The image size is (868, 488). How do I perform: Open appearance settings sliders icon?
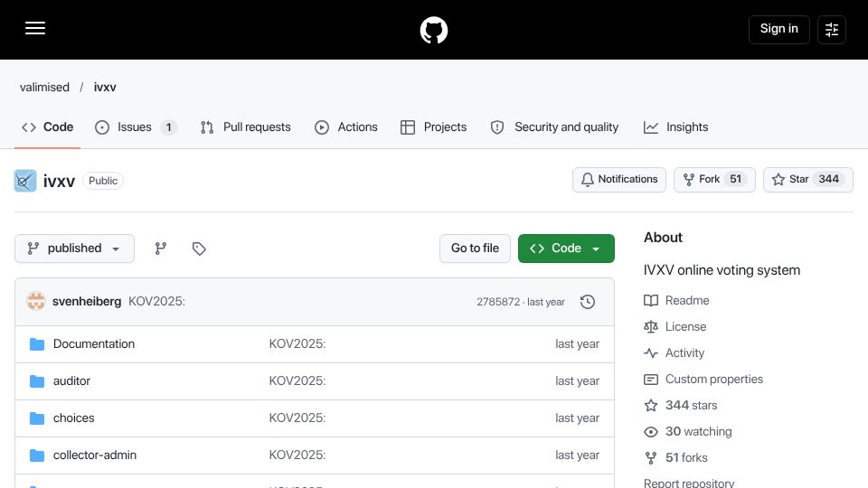click(x=832, y=30)
